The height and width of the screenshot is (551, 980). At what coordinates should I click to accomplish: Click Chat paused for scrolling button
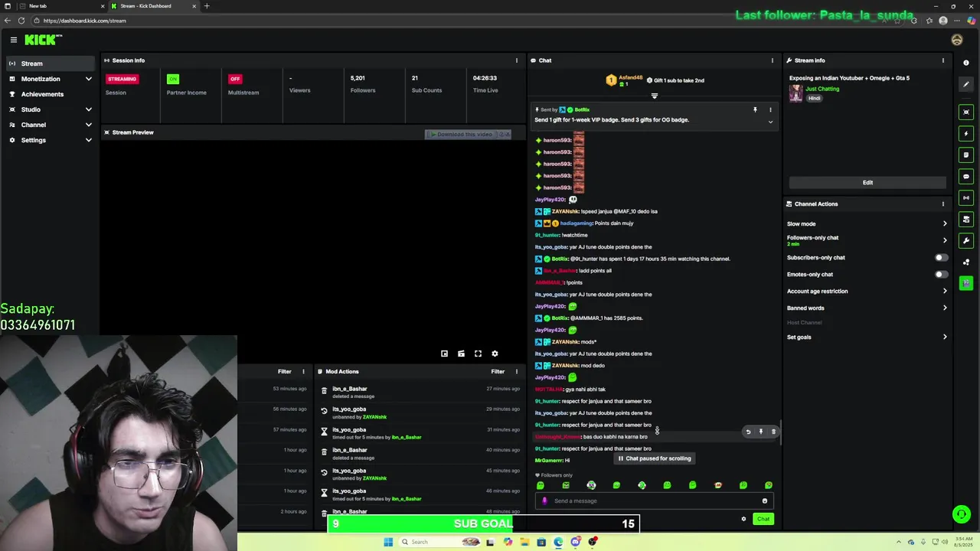pos(655,458)
